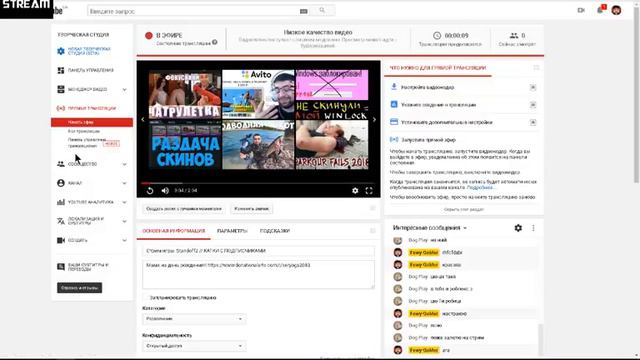Open the new Creator Studio beta gear icon
This screenshot has width=640, height=360.
pos(61,51)
